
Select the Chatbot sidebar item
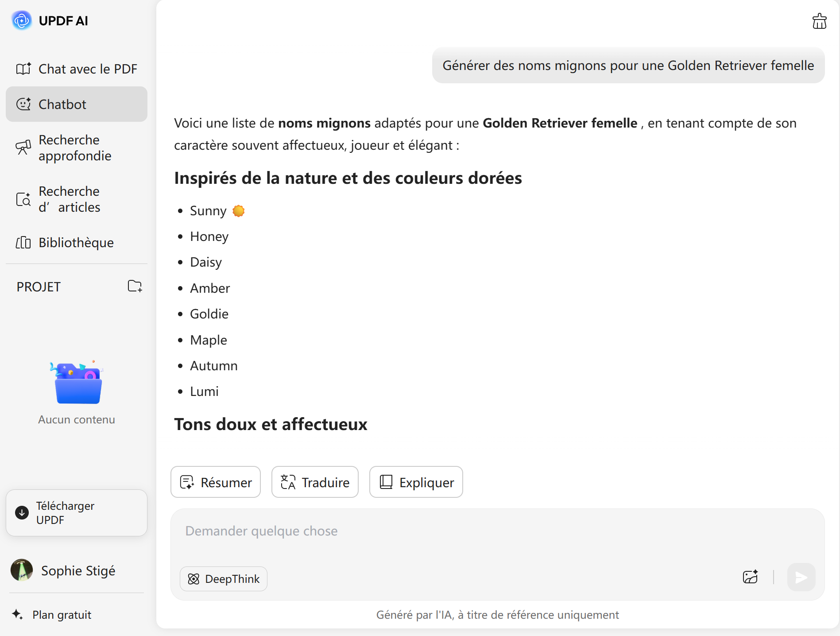coord(77,104)
